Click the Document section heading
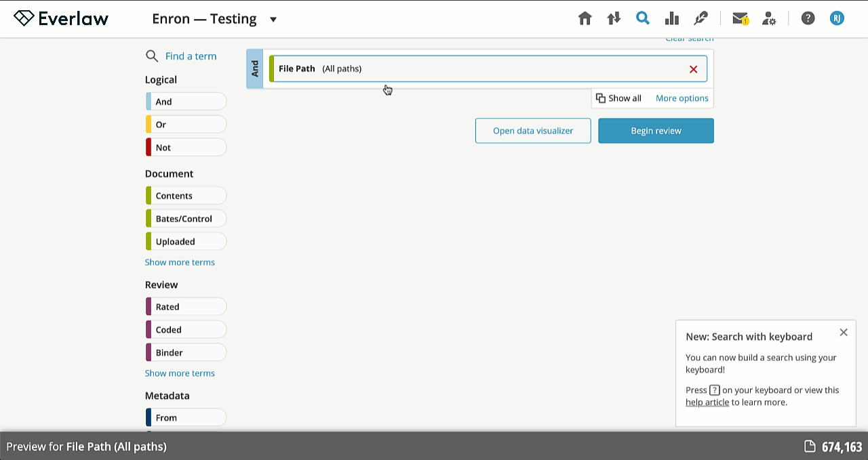 pos(169,174)
